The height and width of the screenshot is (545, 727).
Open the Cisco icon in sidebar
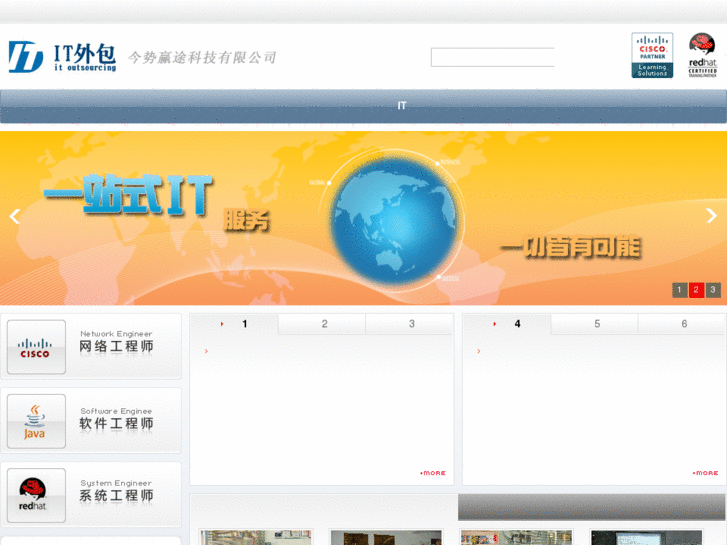coord(36,347)
